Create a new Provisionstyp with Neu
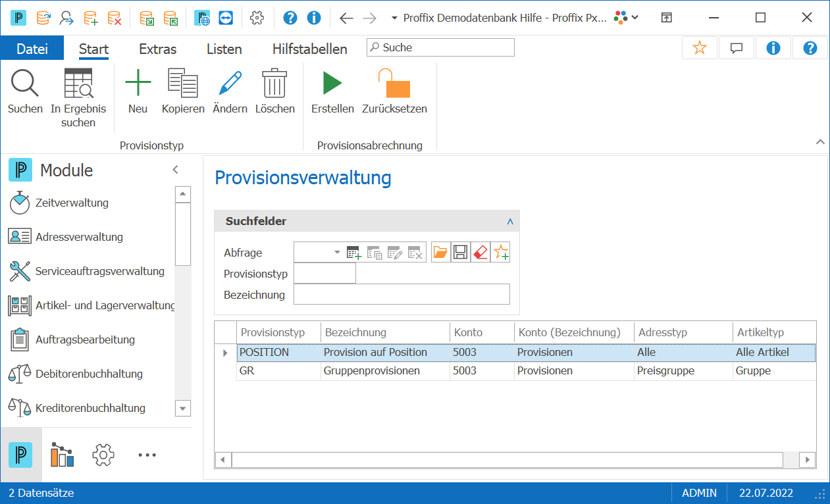Image resolution: width=830 pixels, height=504 pixels. click(138, 84)
